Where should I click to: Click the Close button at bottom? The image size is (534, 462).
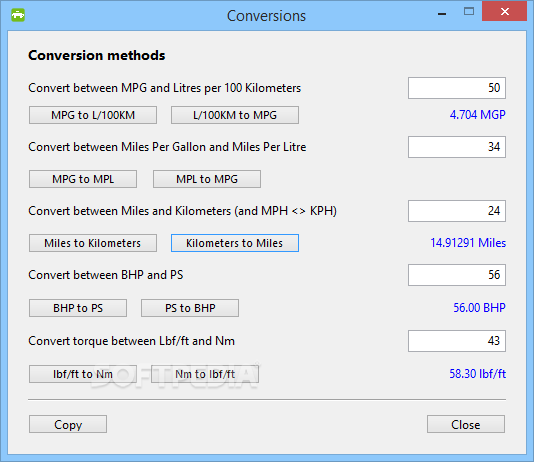tap(466, 424)
